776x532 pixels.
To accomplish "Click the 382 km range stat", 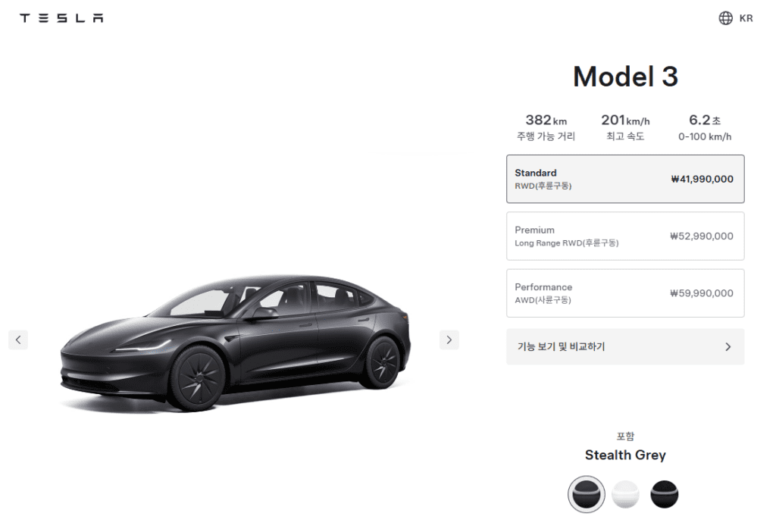I will click(546, 127).
